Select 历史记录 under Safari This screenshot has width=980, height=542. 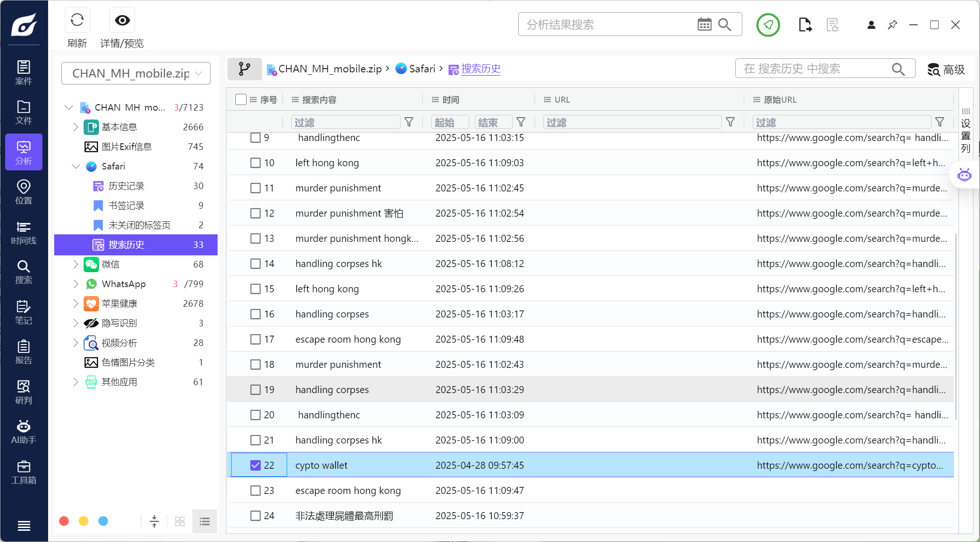click(x=126, y=186)
